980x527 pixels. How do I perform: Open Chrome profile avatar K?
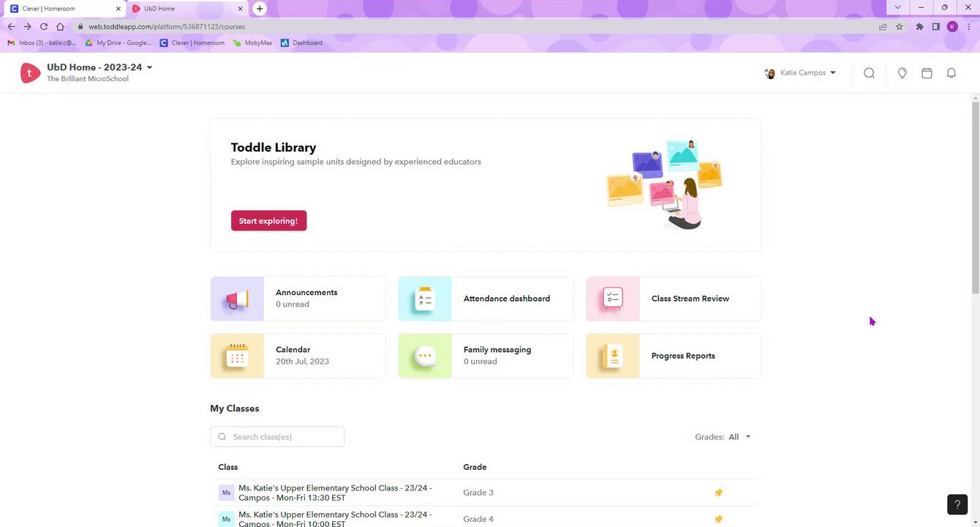tap(952, 26)
